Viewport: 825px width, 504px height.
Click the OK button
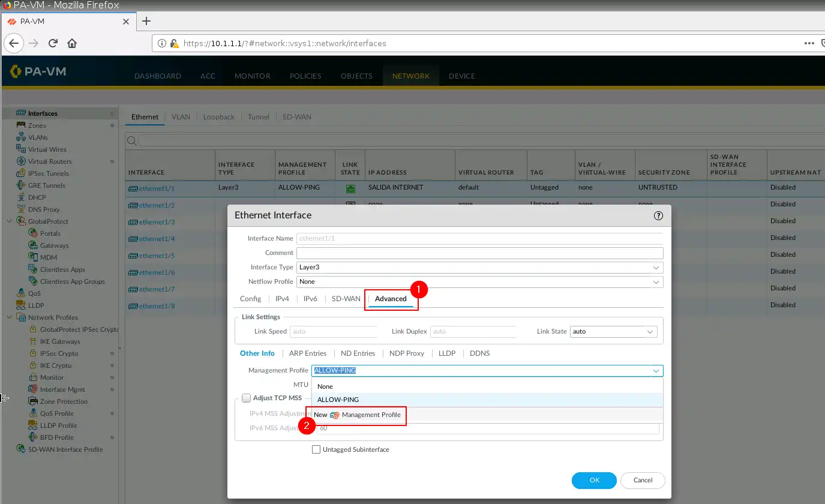(x=594, y=480)
